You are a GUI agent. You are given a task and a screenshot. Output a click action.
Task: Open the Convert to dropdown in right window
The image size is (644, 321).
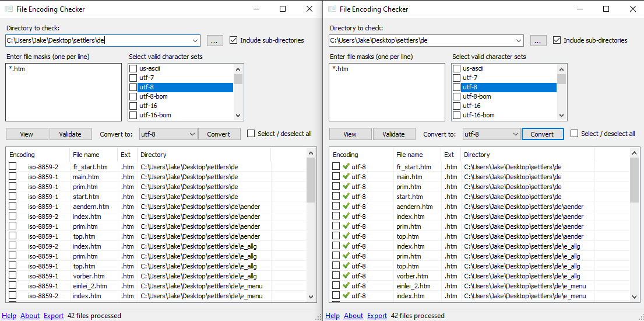(x=516, y=134)
